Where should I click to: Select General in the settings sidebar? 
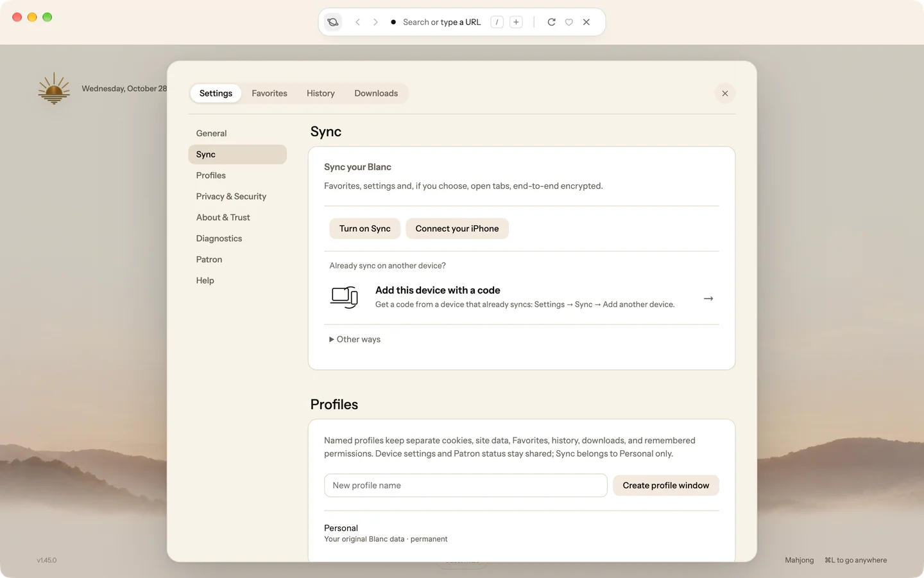(x=237, y=134)
